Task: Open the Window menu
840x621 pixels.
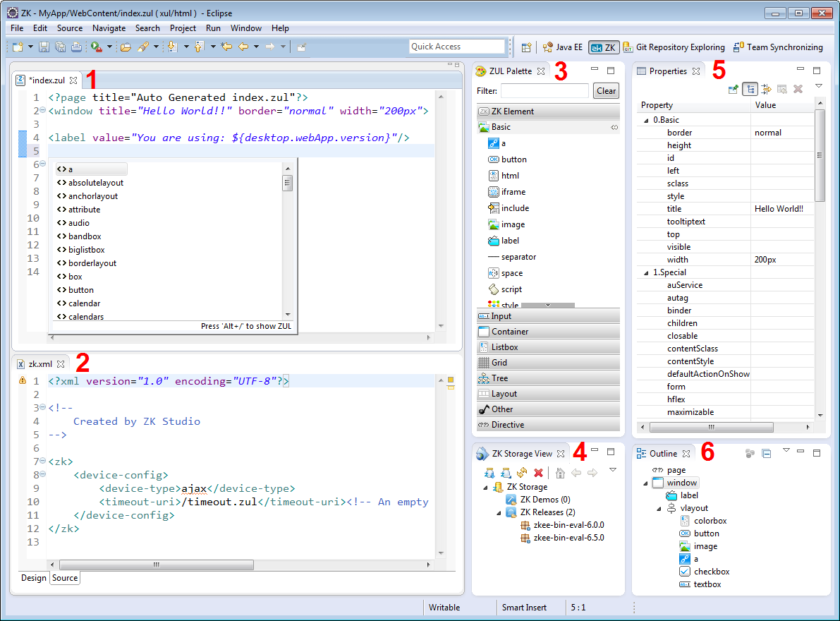Action: pos(246,28)
